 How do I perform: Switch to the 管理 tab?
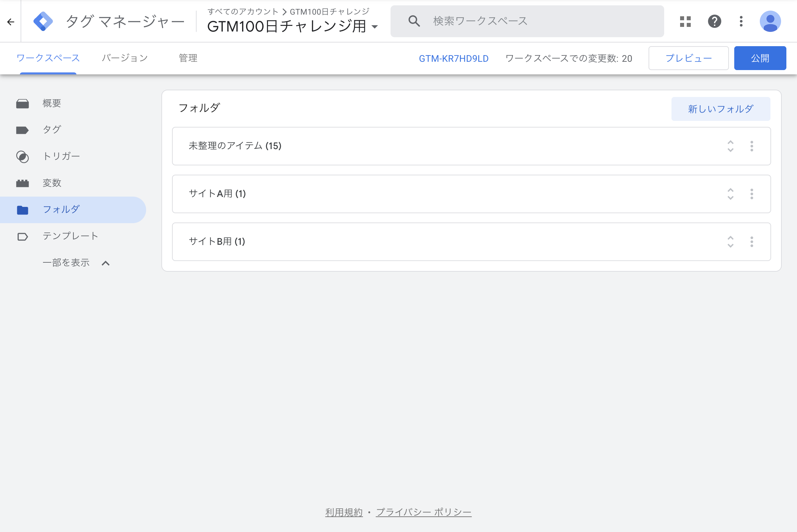[x=188, y=58]
